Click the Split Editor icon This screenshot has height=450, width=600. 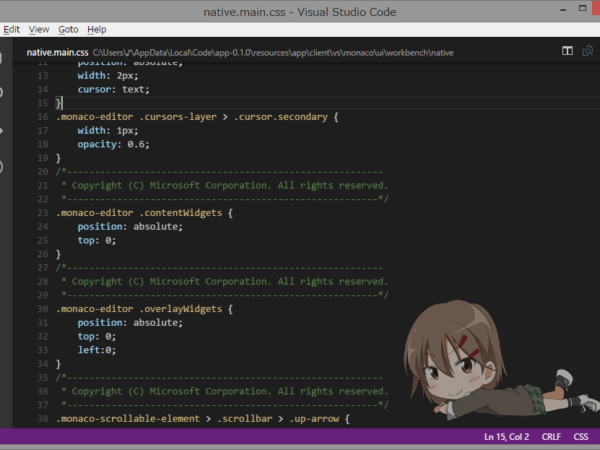tap(567, 51)
